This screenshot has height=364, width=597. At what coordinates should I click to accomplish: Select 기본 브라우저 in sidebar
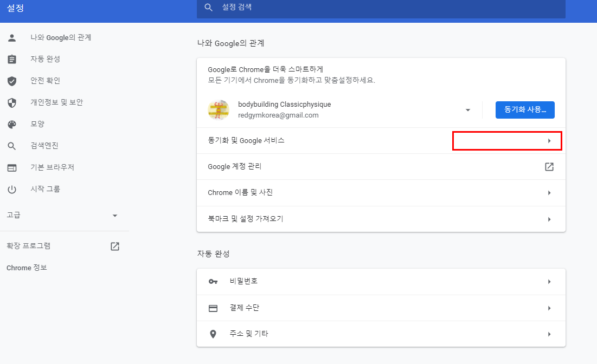(52, 167)
